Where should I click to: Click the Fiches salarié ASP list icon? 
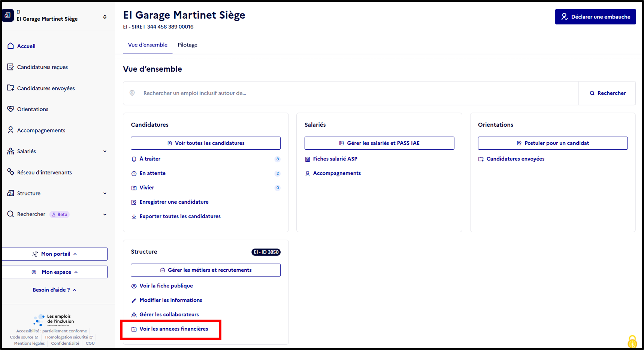click(x=308, y=159)
